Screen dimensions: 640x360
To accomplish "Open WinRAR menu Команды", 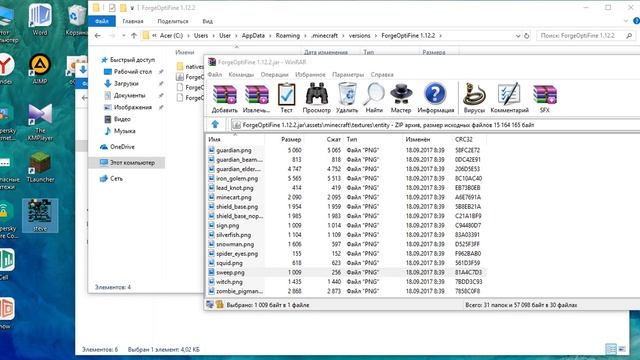I will point(241,75).
